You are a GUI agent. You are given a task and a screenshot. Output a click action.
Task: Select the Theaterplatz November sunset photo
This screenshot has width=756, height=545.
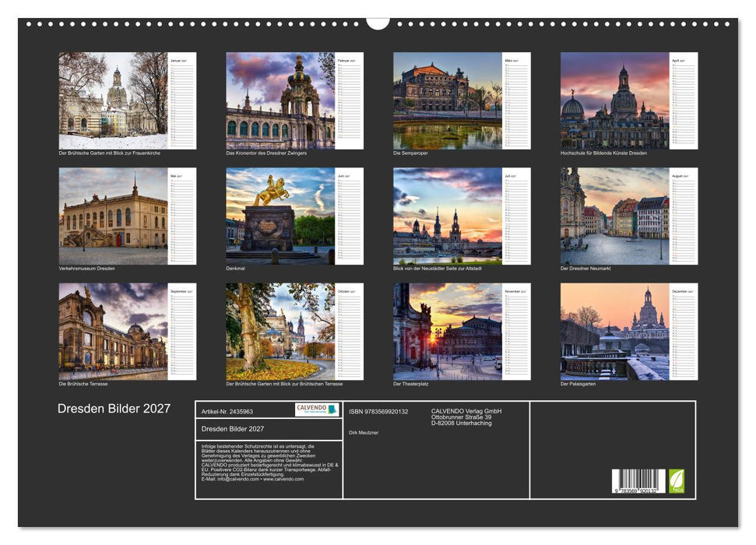pos(448,332)
